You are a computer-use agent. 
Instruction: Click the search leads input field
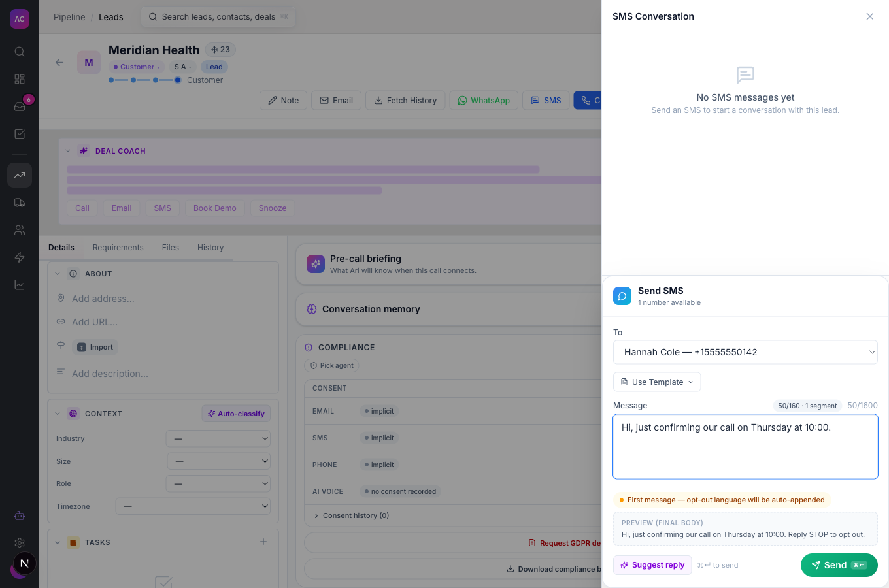[x=218, y=17]
